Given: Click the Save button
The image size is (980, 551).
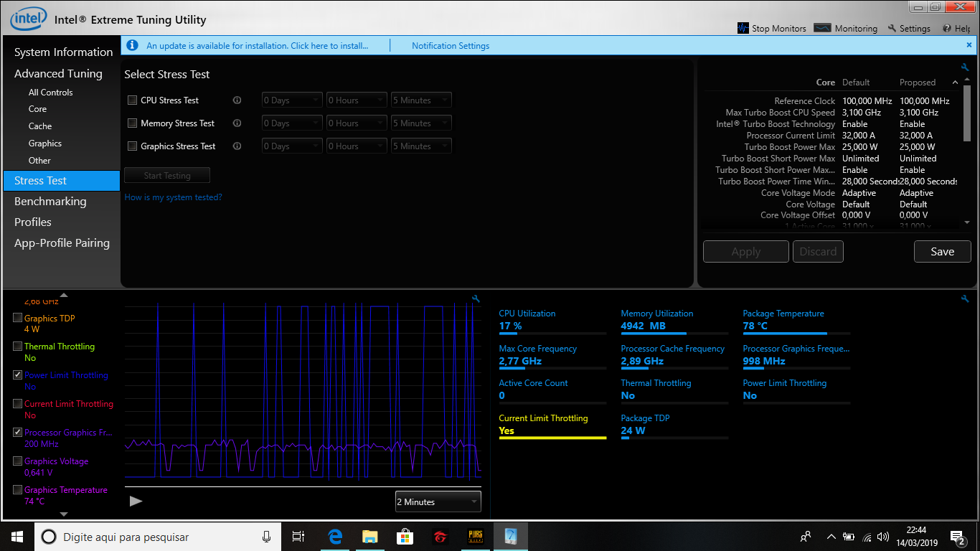Looking at the screenshot, I should [943, 252].
